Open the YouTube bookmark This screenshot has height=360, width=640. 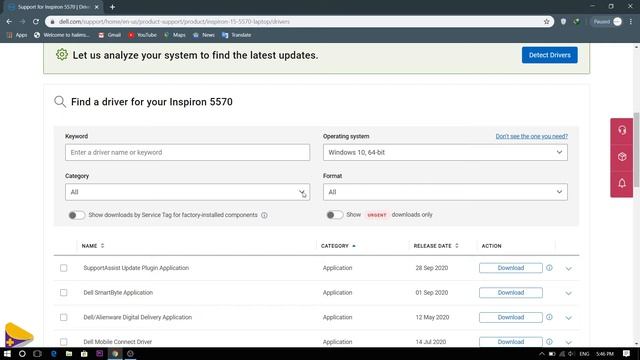click(142, 35)
